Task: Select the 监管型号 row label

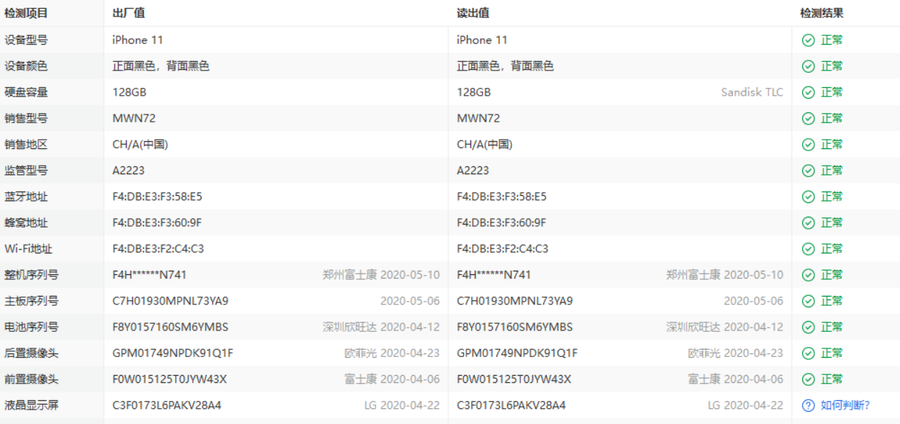Action: tap(26, 171)
